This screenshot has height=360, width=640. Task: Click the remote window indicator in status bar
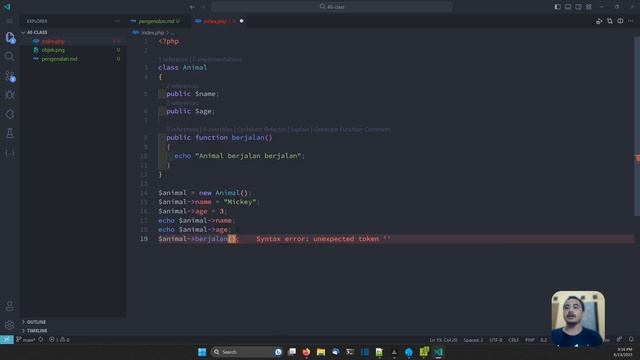click(7, 340)
